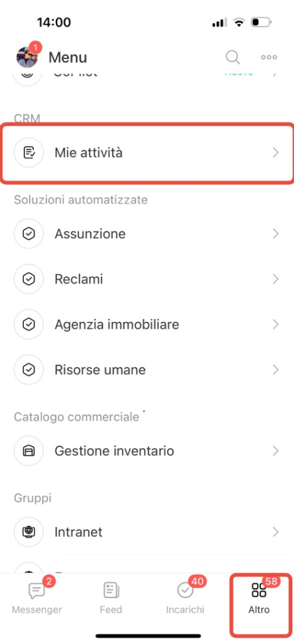Expand Mie attività using its chevron
294x644 pixels.
point(276,153)
